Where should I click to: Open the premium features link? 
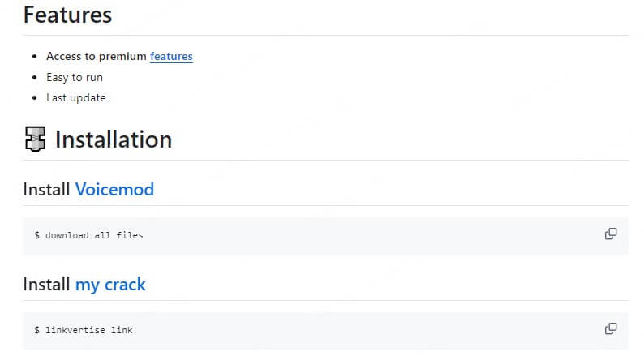171,57
